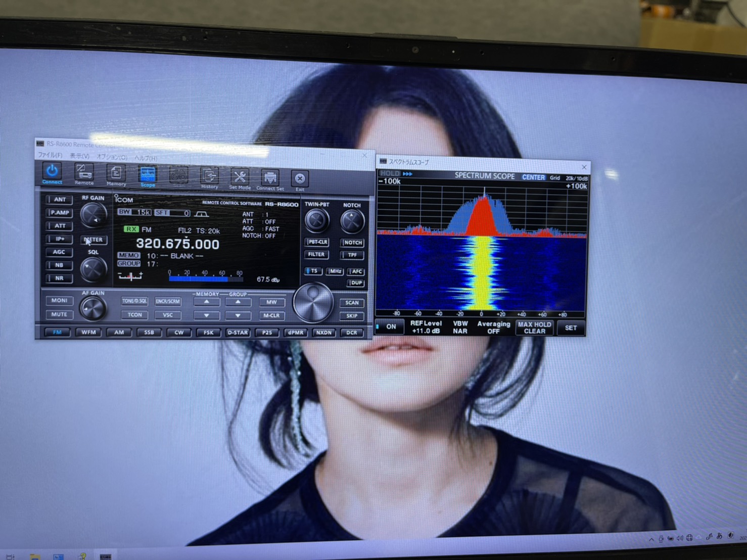Click the SKIP button
This screenshot has height=560, width=747.
[x=352, y=316]
